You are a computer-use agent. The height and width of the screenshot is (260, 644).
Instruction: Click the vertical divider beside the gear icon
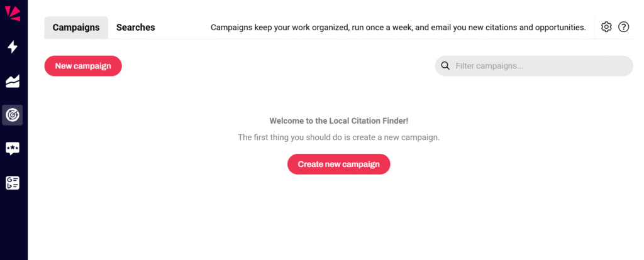tap(594, 27)
